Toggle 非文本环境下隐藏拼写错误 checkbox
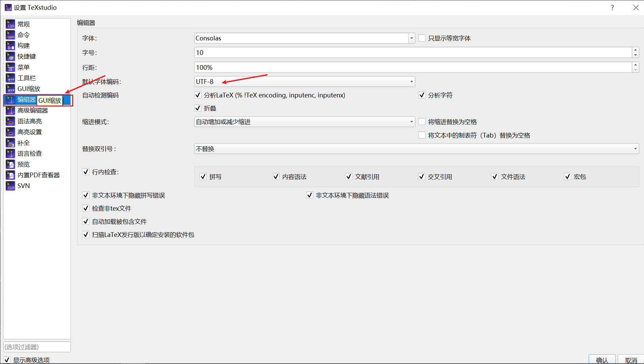Image resolution: width=644 pixels, height=364 pixels. [86, 195]
